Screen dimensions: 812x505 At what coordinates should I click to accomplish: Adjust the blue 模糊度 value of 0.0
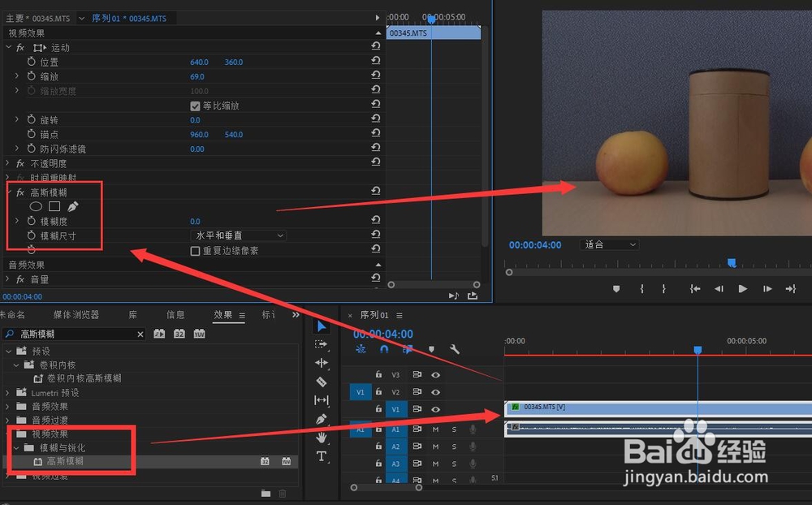195,221
